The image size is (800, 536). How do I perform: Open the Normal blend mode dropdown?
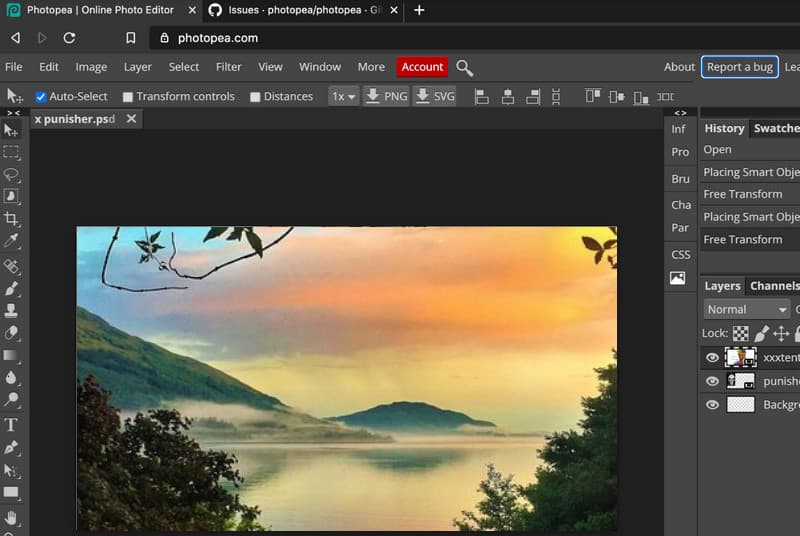click(x=746, y=309)
